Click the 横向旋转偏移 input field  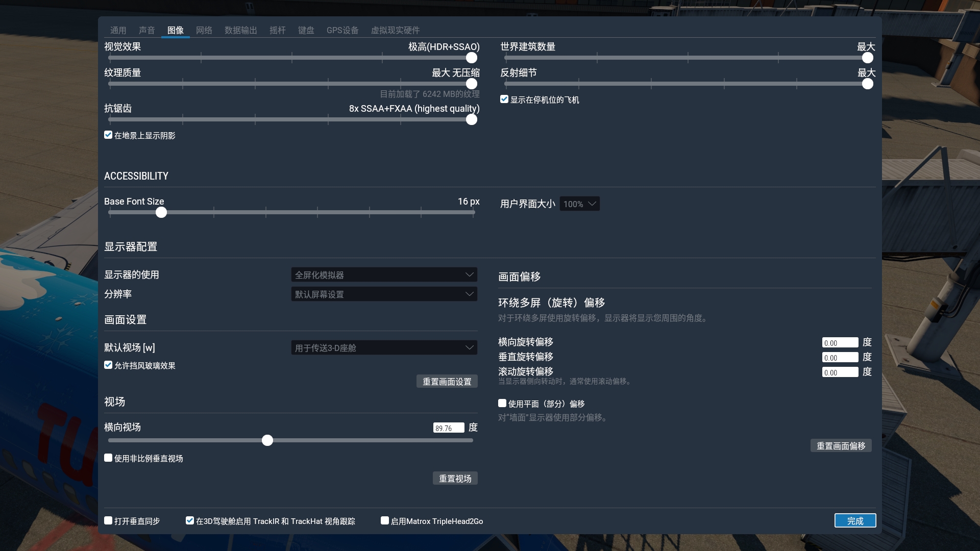tap(840, 343)
